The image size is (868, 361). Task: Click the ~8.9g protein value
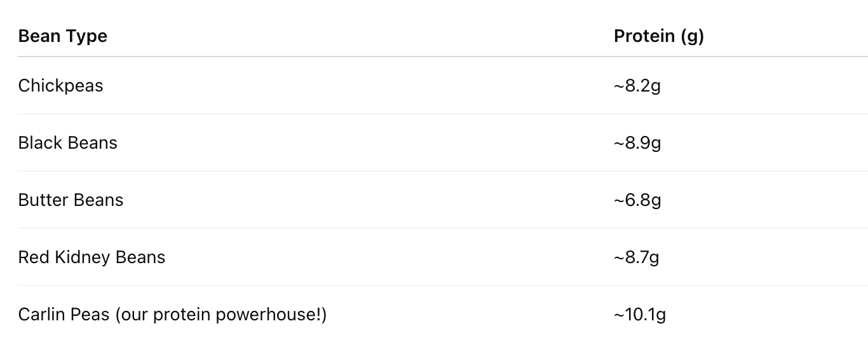[637, 143]
